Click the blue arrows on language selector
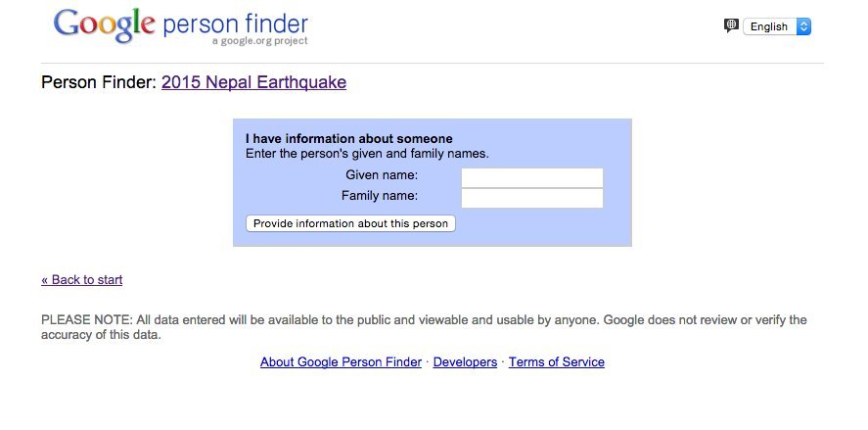The width and height of the screenshot is (868, 430). click(x=803, y=26)
